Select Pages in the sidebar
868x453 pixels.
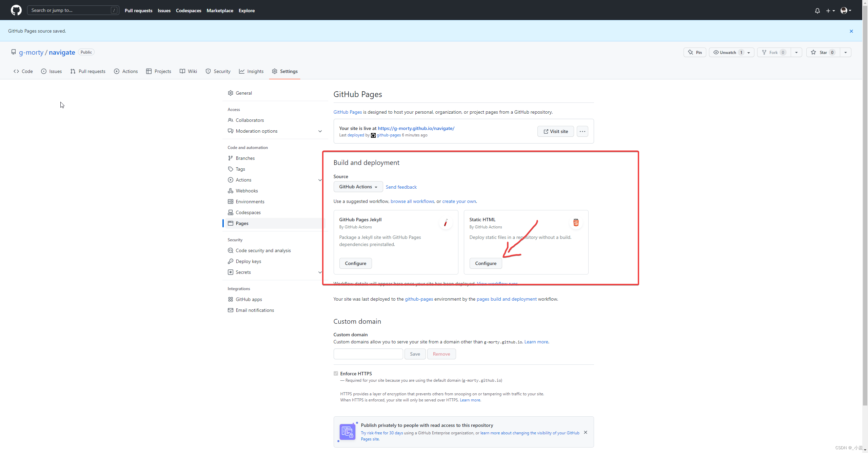coord(275,223)
